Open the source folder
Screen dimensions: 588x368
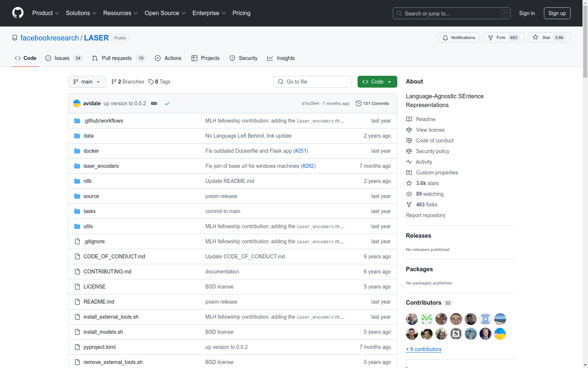point(91,196)
